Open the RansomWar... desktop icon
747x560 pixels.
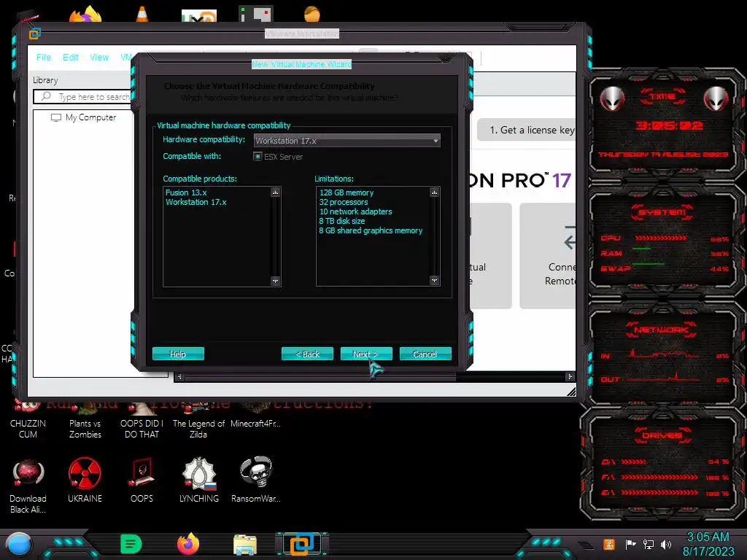[x=256, y=480]
